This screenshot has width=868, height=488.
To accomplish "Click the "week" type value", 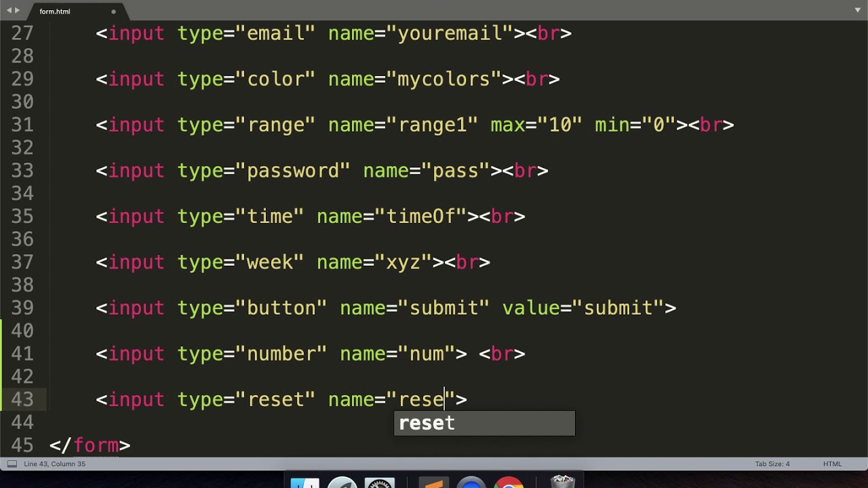I will (270, 262).
